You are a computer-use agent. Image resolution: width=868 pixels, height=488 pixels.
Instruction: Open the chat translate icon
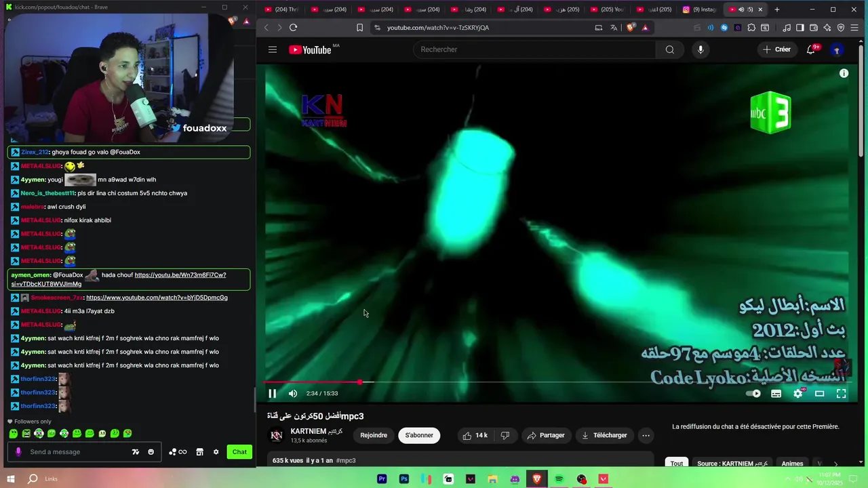[x=136, y=452]
